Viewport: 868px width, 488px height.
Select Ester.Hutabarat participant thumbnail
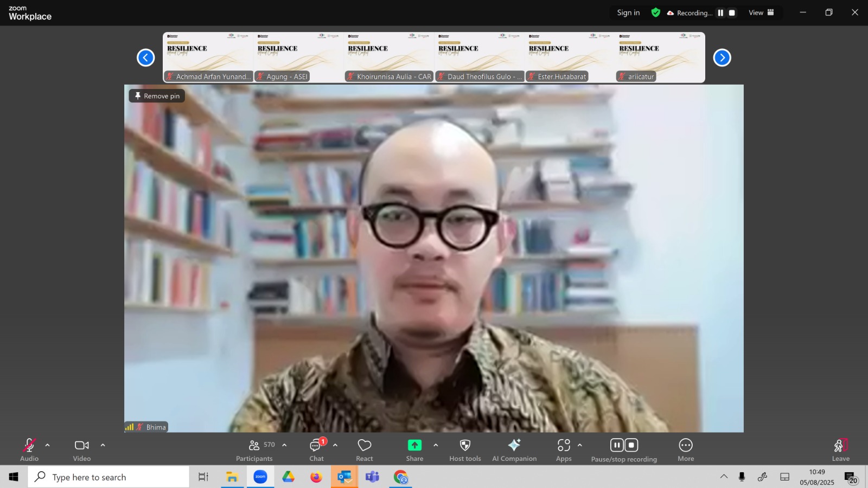click(x=569, y=57)
